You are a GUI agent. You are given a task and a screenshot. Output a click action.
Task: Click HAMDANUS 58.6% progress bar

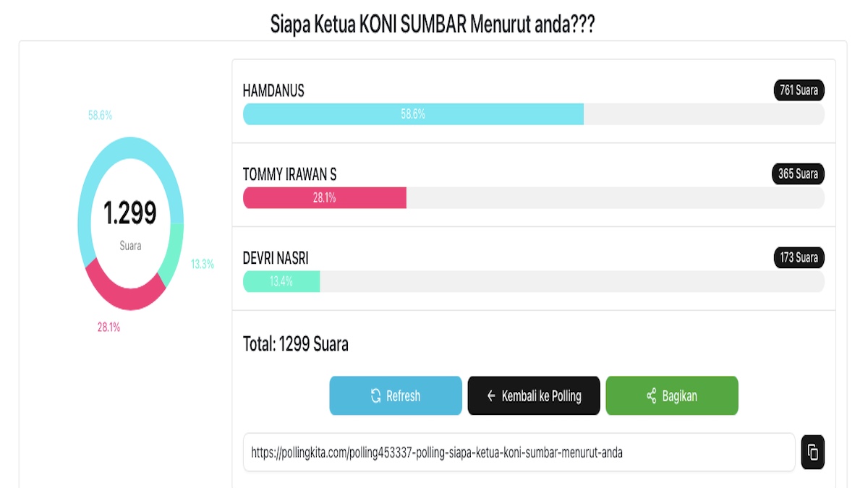(x=413, y=114)
